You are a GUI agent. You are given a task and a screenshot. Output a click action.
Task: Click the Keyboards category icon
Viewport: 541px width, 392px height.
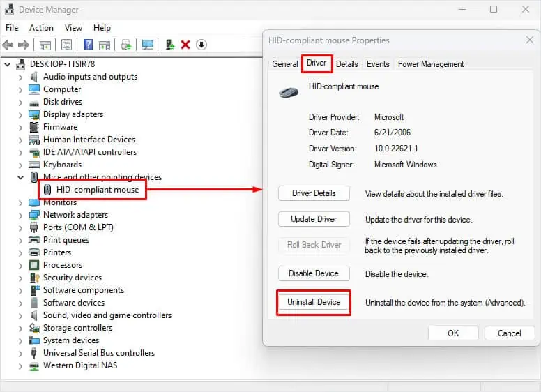coord(34,165)
